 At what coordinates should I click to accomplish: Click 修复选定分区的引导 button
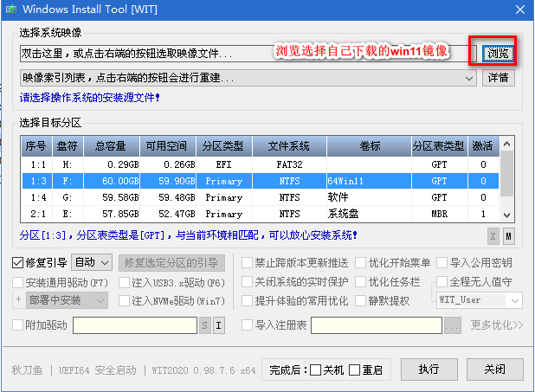pyautogui.click(x=171, y=263)
